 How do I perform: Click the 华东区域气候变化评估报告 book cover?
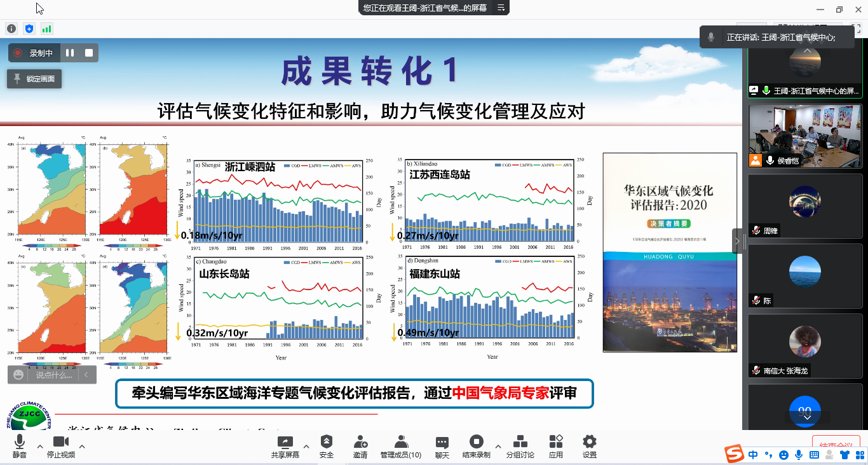pos(670,253)
